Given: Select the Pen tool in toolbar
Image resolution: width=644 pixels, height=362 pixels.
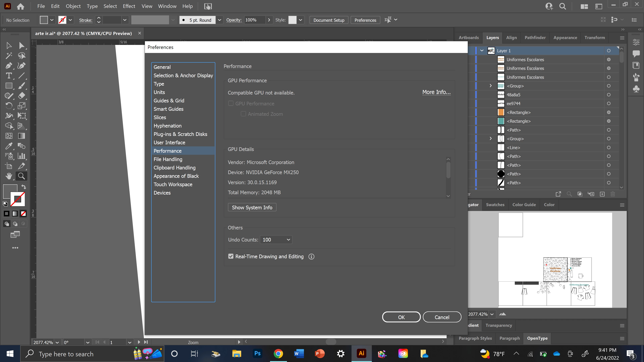Looking at the screenshot, I should [9, 66].
